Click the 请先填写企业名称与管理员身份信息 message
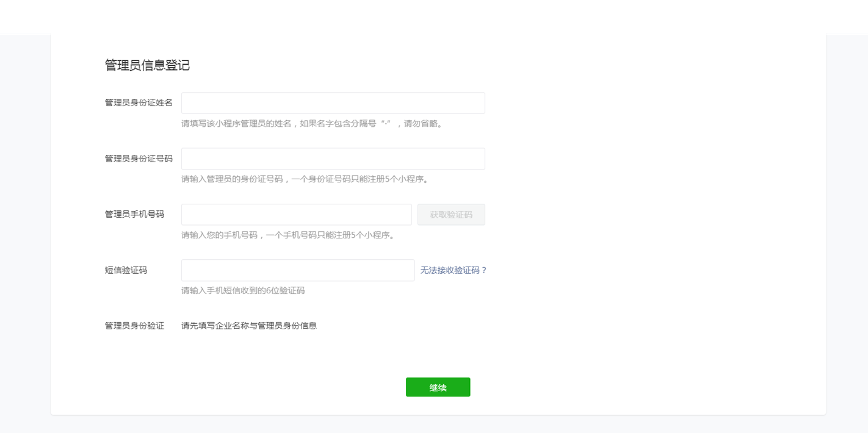 [x=249, y=326]
